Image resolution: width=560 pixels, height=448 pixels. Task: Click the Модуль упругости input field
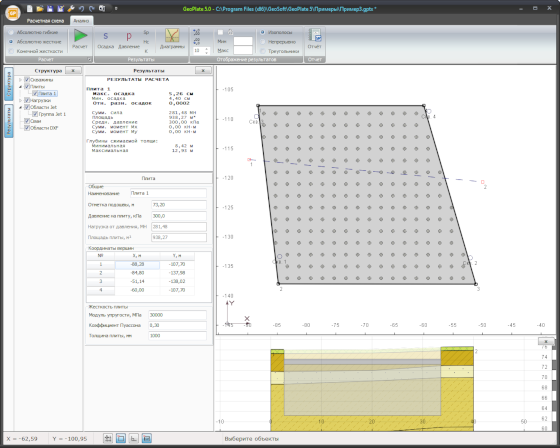[177, 315]
